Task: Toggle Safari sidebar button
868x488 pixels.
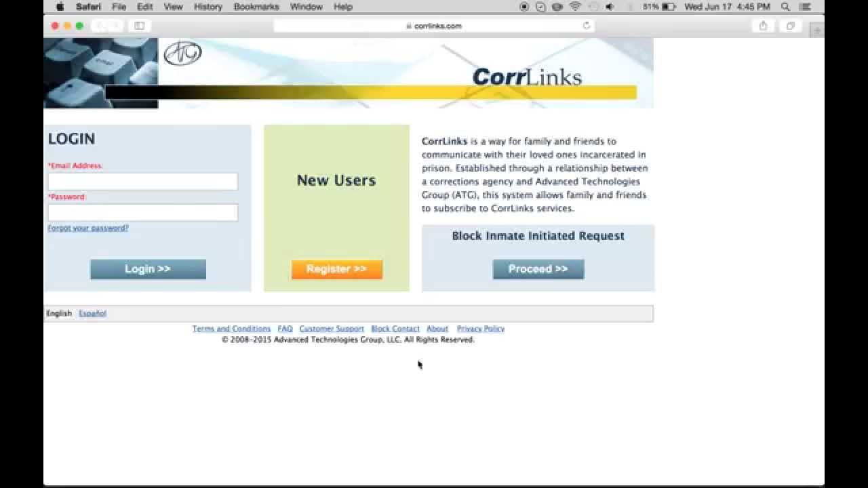Action: [139, 26]
